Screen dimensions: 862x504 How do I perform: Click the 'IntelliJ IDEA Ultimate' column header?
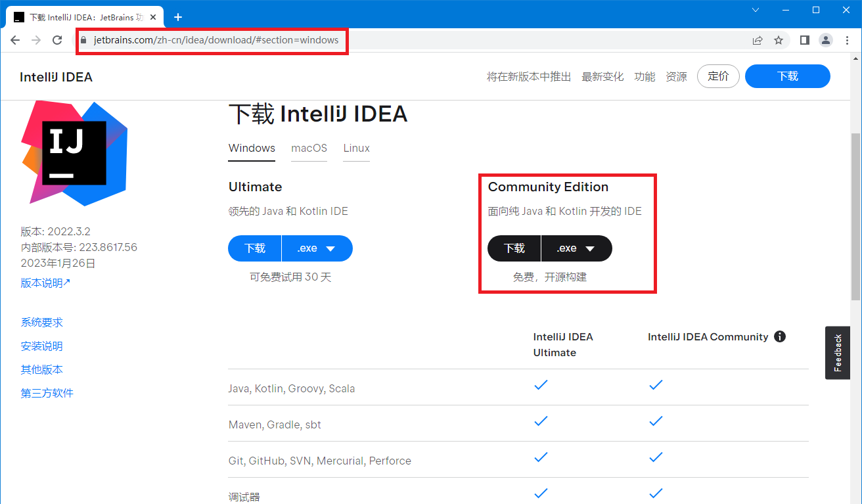pos(563,344)
